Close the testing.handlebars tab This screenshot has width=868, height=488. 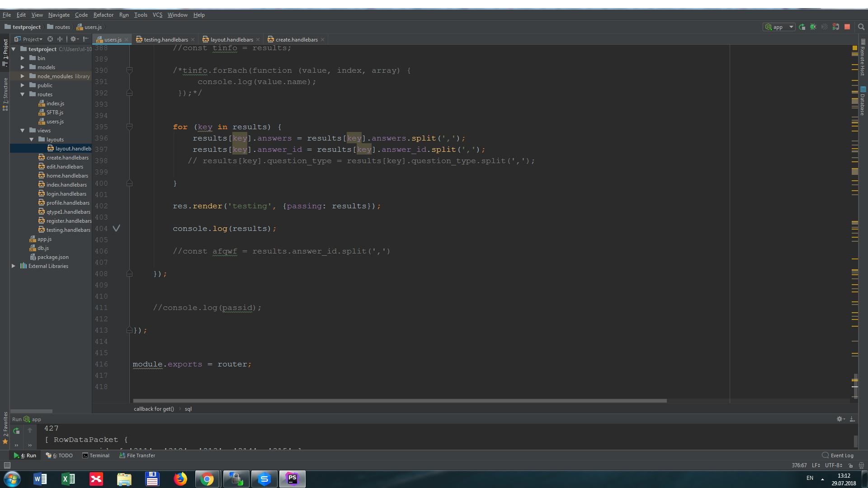[193, 40]
